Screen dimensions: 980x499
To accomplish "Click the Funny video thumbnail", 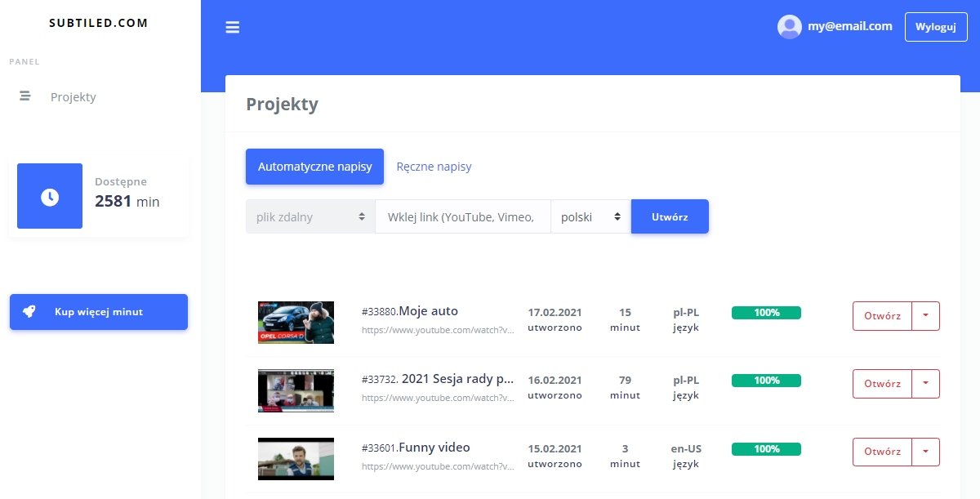I will coord(296,458).
